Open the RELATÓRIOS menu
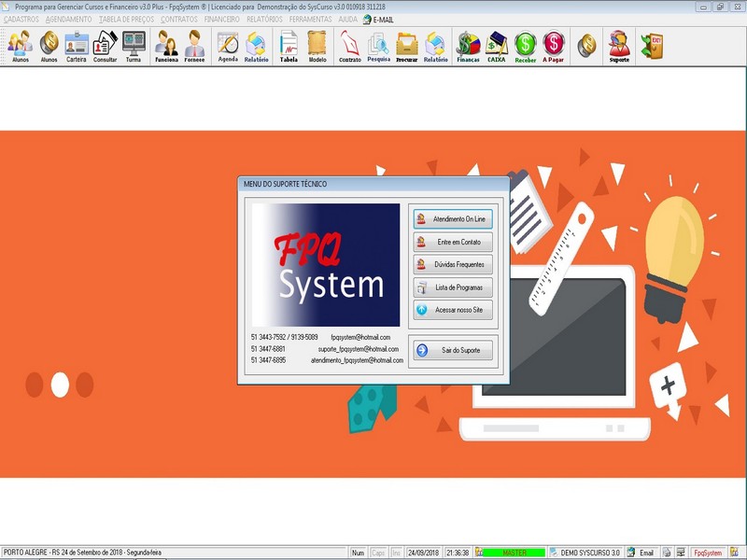This screenshot has height=560, width=747. tap(264, 20)
